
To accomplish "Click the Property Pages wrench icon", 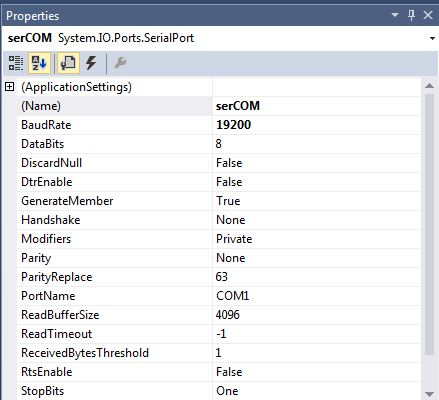I will [x=120, y=63].
